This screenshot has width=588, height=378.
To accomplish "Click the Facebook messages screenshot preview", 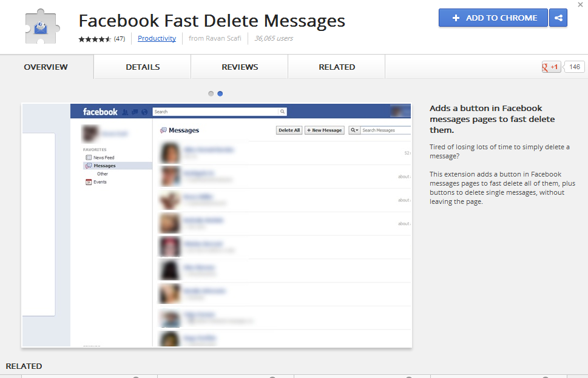I will point(217,225).
